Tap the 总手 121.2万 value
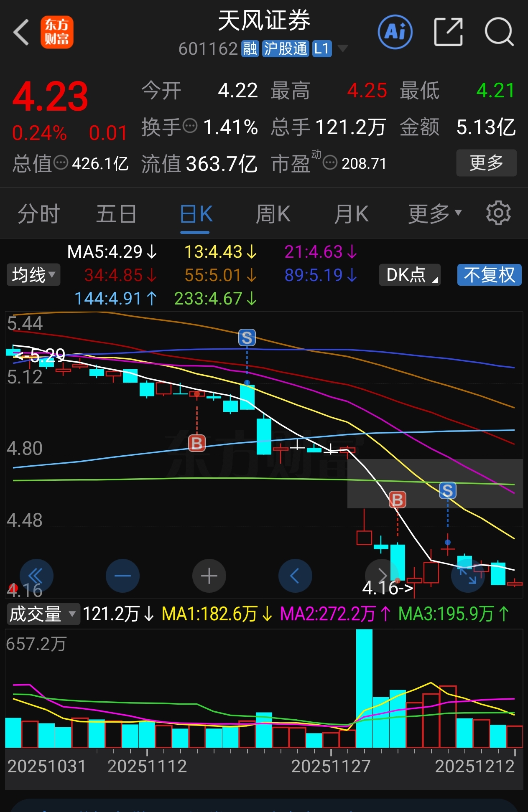 tap(350, 127)
